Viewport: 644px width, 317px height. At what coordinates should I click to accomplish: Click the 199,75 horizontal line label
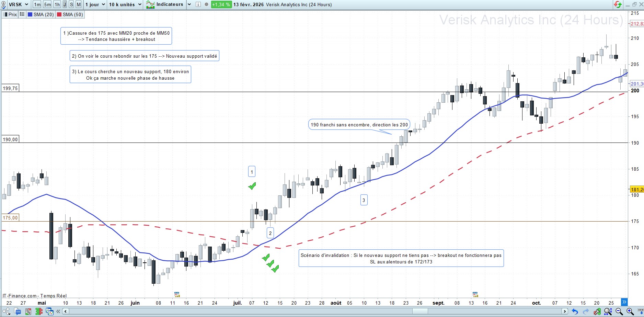tap(10, 88)
